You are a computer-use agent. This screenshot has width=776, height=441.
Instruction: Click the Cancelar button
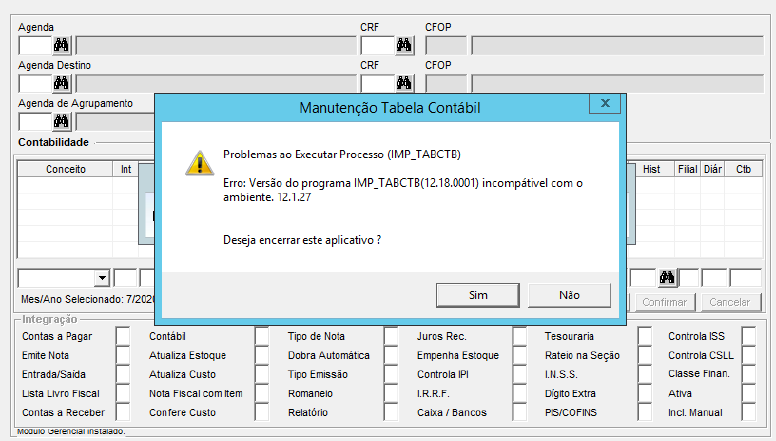(x=729, y=302)
